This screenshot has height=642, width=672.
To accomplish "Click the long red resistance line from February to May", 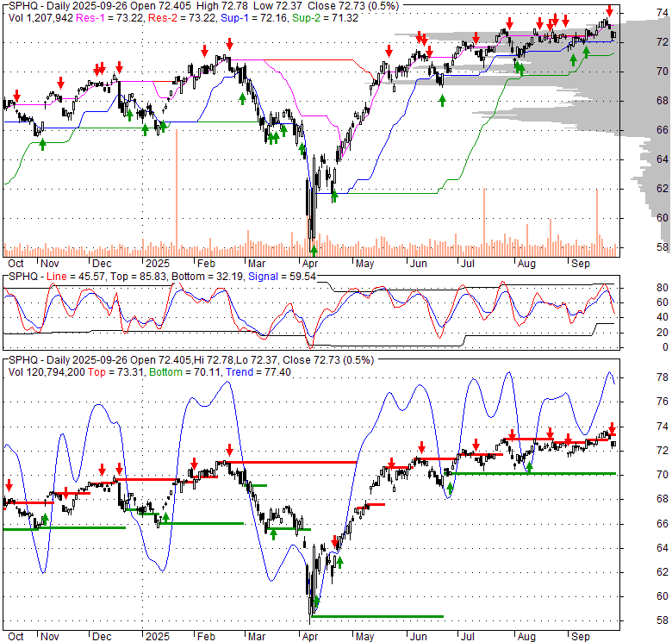I will pyautogui.click(x=288, y=462).
